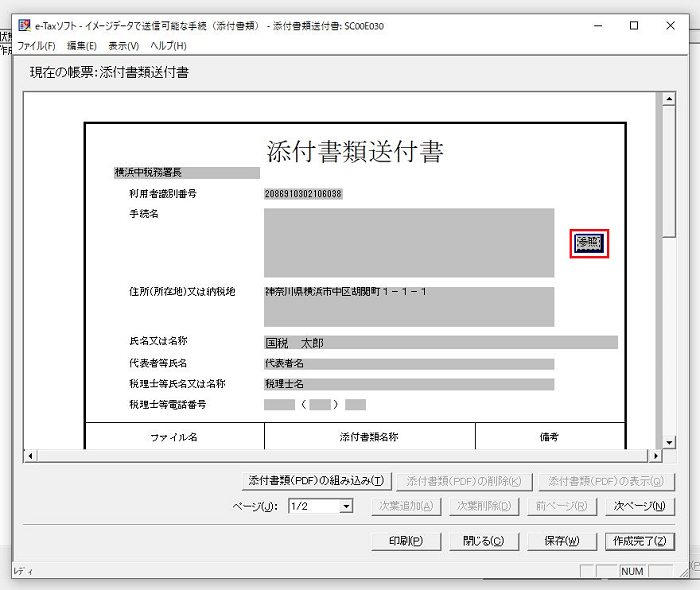Click the last 税理士等電話番号 field box
This screenshot has width=700, height=590.
tap(355, 405)
